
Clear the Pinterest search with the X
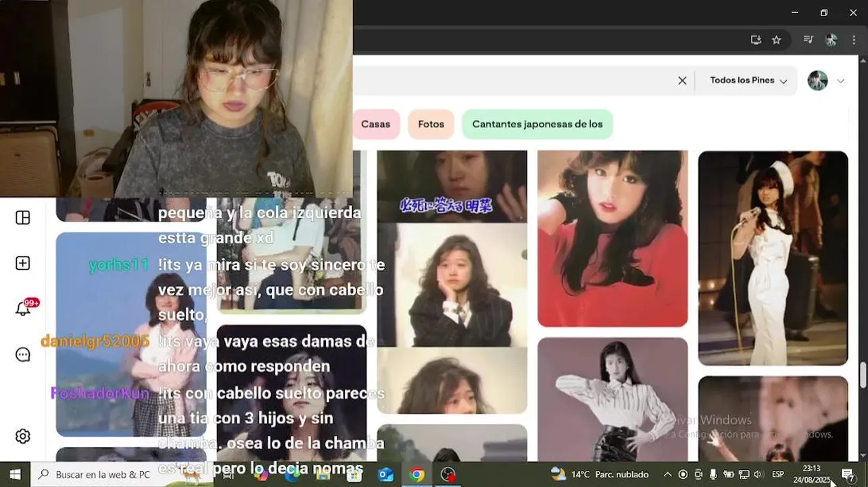[x=682, y=80]
